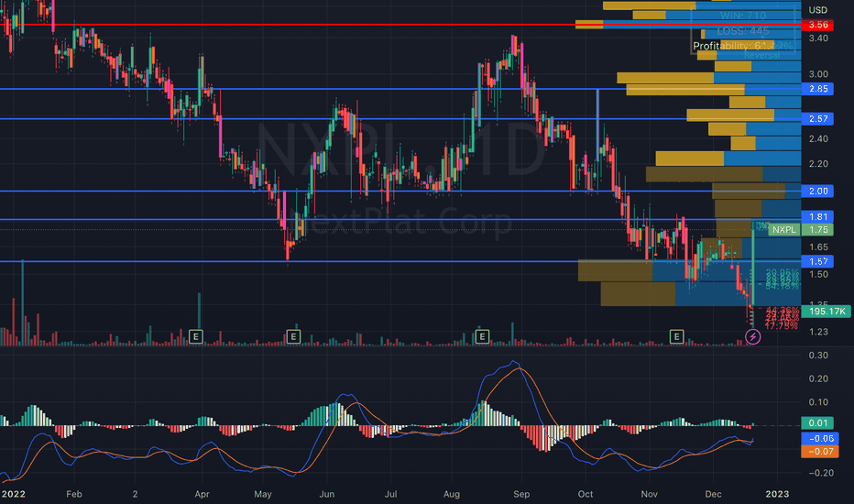Click the red 3.56 price label
Screen dimensions: 854x504
point(817,25)
